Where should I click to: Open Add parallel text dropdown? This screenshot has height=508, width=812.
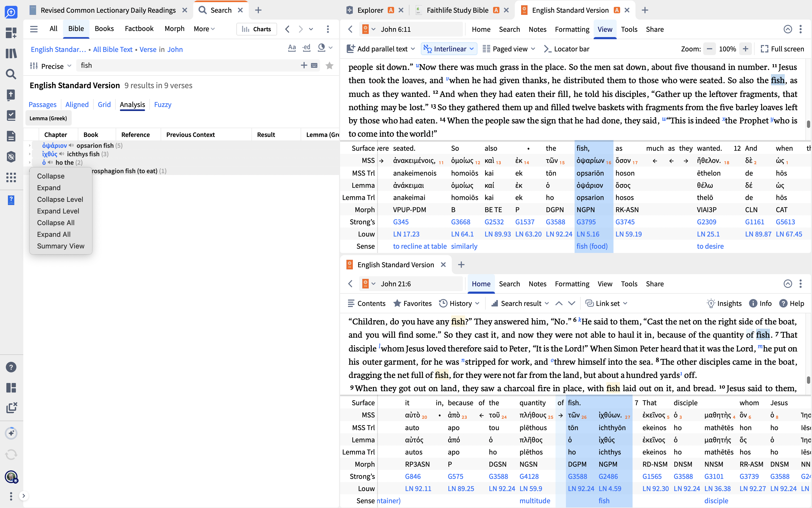pos(381,49)
